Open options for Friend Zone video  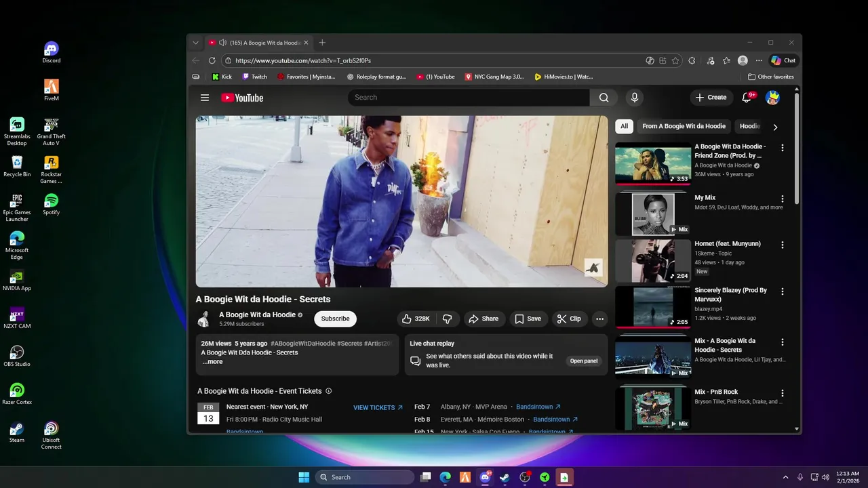pos(783,148)
